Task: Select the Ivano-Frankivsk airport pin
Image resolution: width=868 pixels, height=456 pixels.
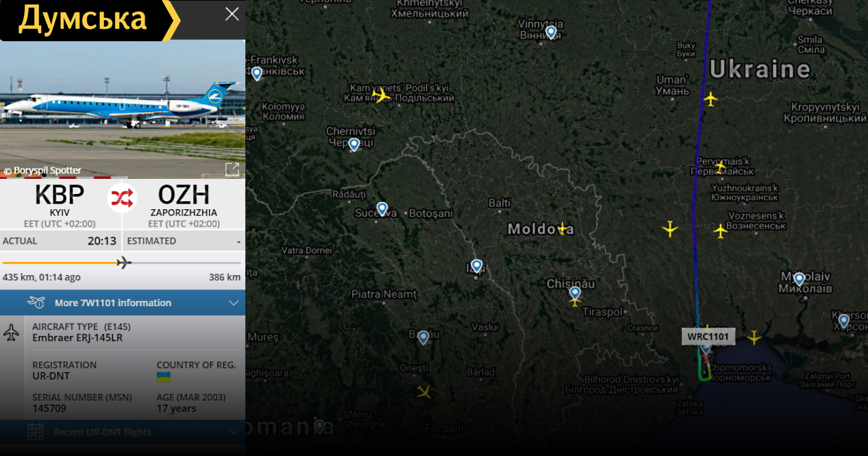Action: point(257,72)
